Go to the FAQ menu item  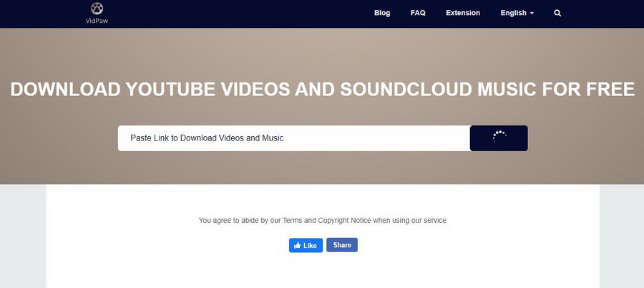click(x=418, y=13)
